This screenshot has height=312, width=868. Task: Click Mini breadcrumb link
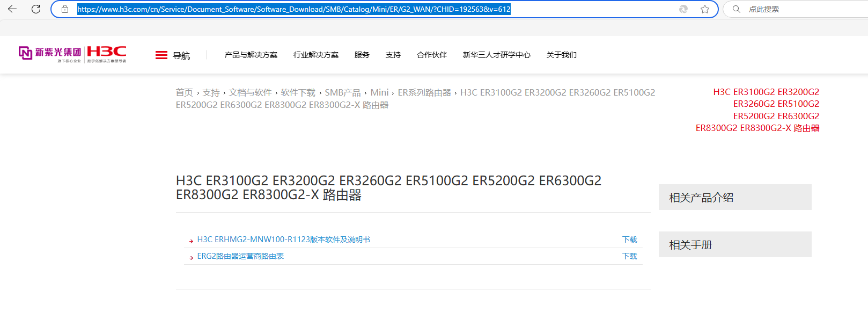click(x=379, y=92)
